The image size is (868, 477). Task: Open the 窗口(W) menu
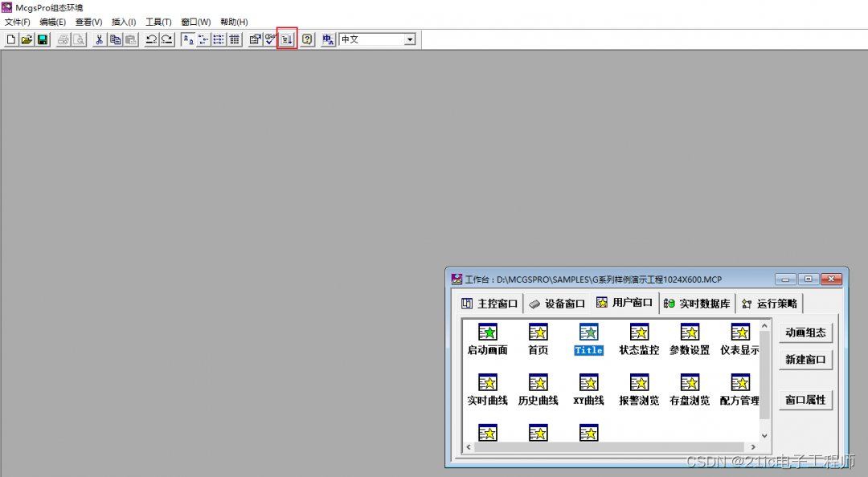point(196,22)
